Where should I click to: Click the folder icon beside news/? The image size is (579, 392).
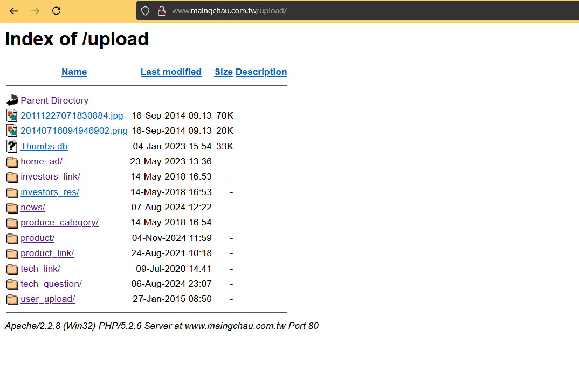tap(12, 208)
